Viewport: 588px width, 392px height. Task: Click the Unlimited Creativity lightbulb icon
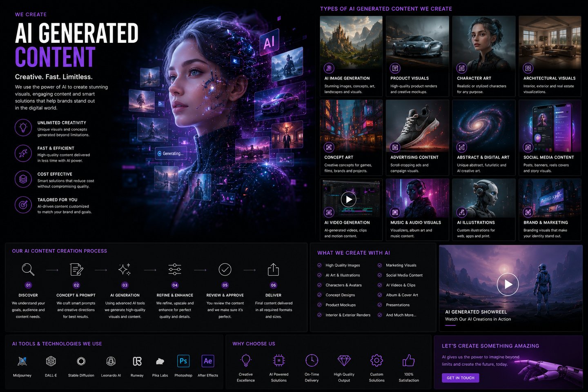(23, 128)
